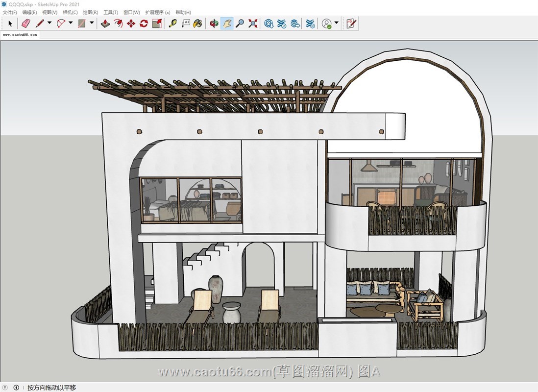Viewport: 538px width, 392px height.
Task: Open the 扩展程序 menu
Action: (157, 12)
